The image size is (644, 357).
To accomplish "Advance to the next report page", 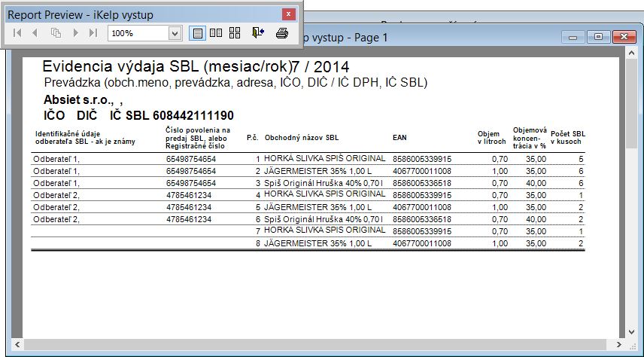I will click(75, 33).
